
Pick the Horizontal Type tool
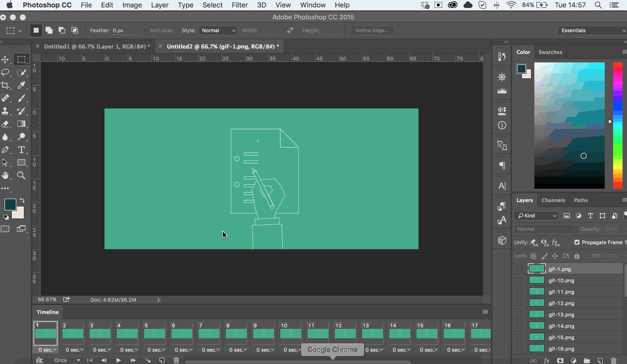tap(22, 149)
